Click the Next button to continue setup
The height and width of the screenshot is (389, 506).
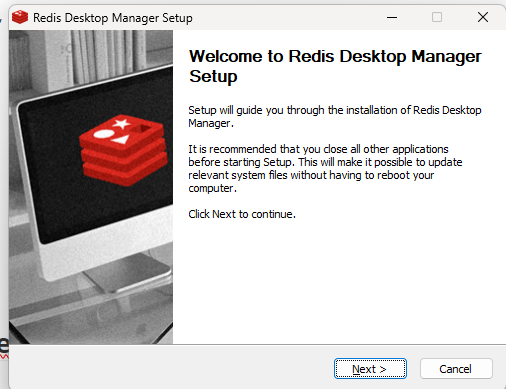coord(370,369)
